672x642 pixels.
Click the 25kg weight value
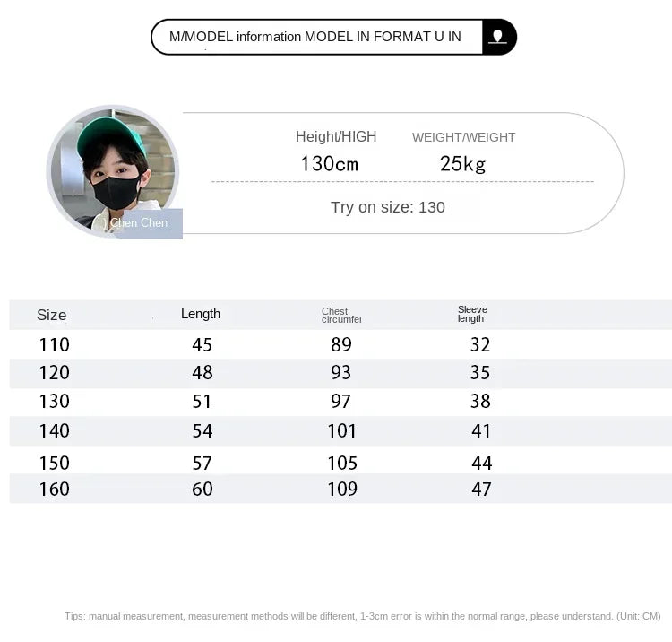point(462,164)
